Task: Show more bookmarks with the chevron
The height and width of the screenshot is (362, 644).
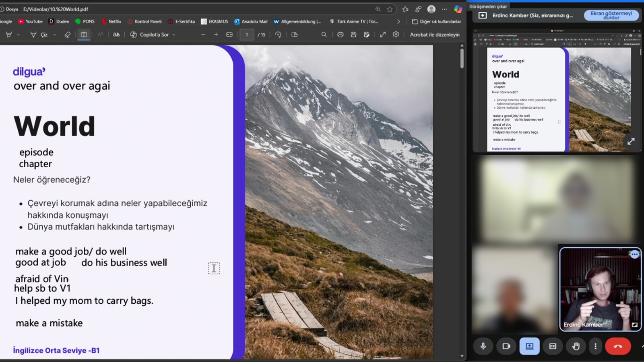Action: (398, 21)
